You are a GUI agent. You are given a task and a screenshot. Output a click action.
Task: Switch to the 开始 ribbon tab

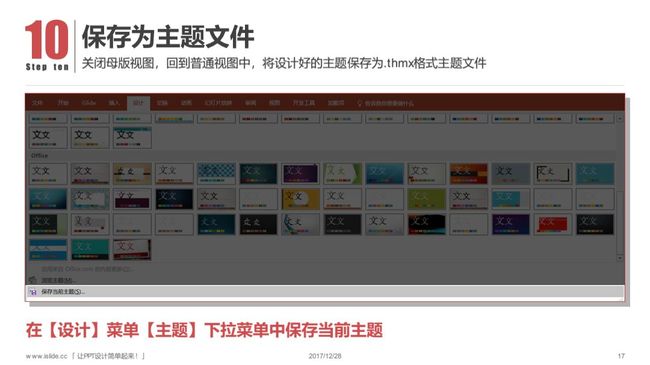[63, 102]
